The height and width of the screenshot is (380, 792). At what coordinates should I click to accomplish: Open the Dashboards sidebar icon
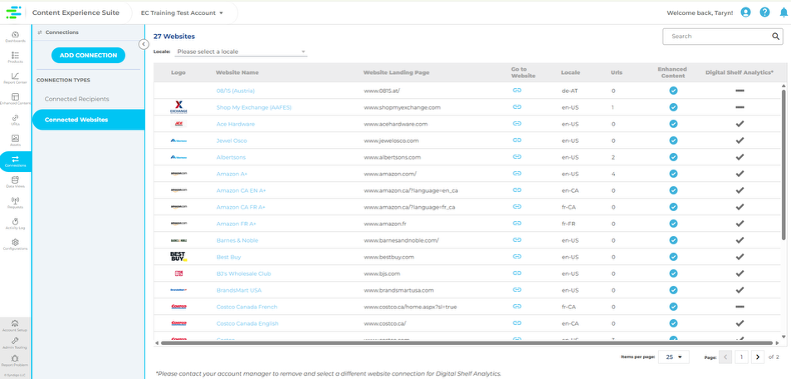pyautogui.click(x=15, y=37)
